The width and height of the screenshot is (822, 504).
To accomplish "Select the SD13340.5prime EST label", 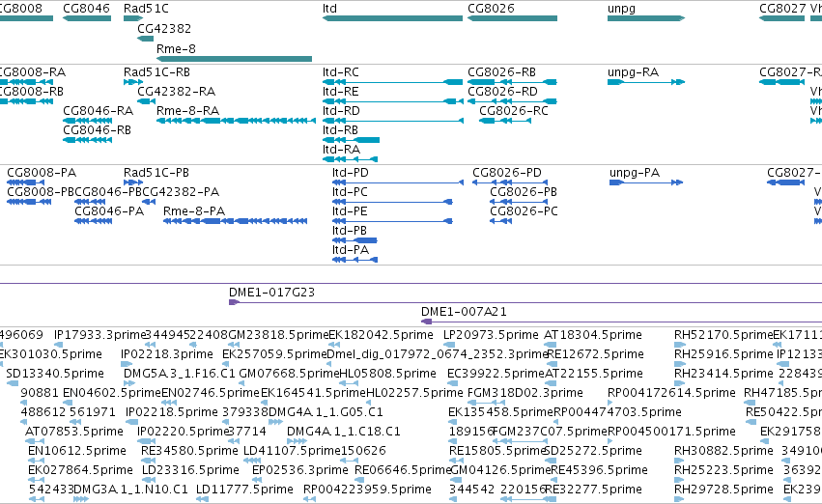I will (x=55, y=374).
